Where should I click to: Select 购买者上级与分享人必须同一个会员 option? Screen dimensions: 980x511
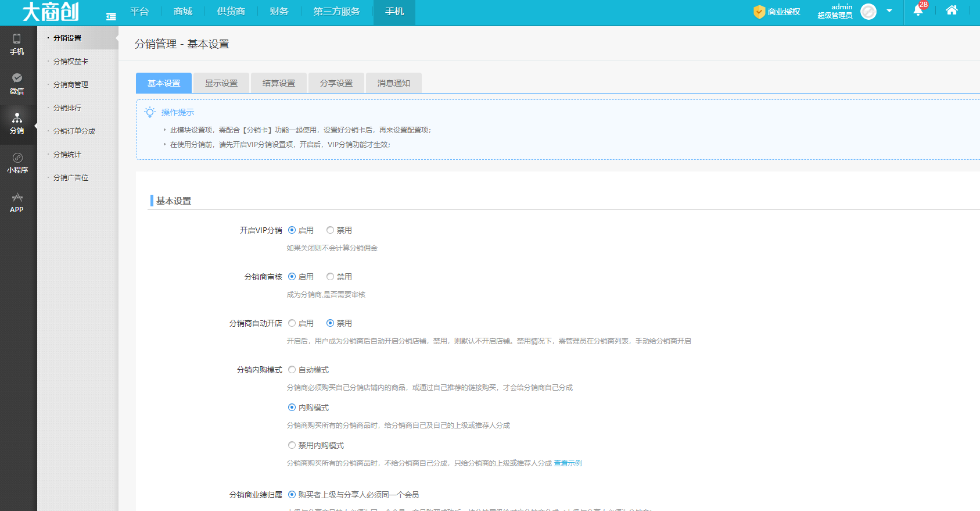point(292,495)
